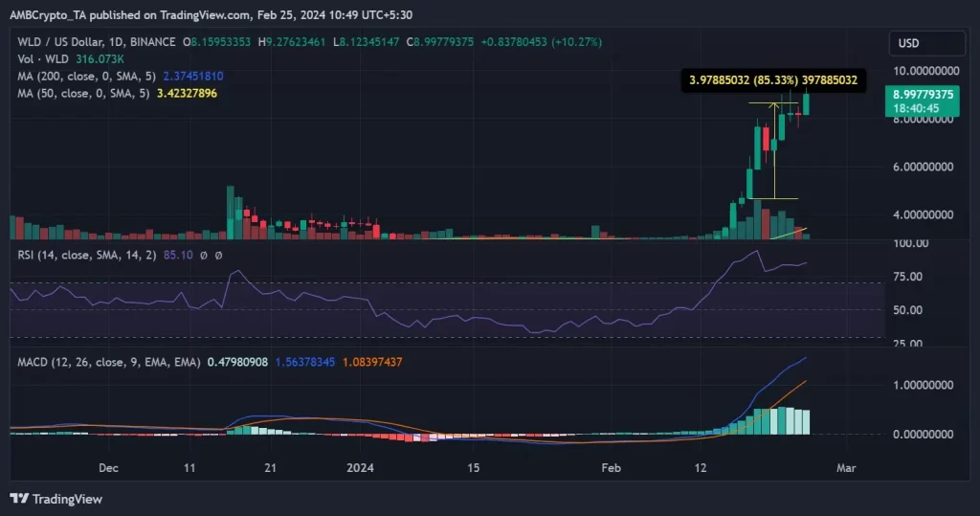Click the 2024 label on the date axis
The height and width of the screenshot is (516, 980).
pyautogui.click(x=360, y=468)
